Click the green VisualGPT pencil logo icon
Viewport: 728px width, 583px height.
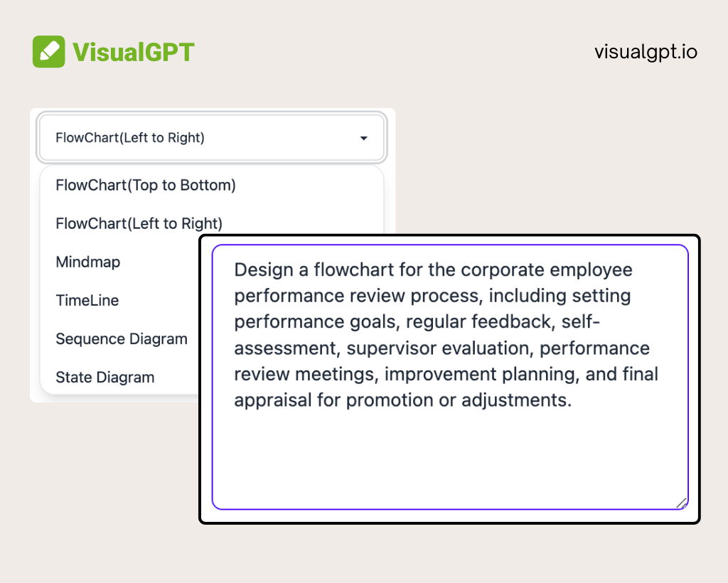[49, 51]
